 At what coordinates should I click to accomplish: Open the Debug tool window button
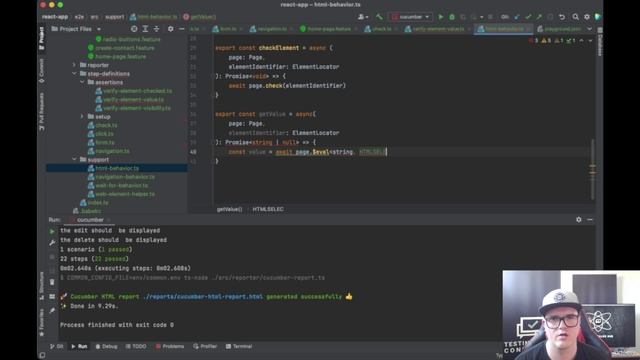[x=106, y=346]
